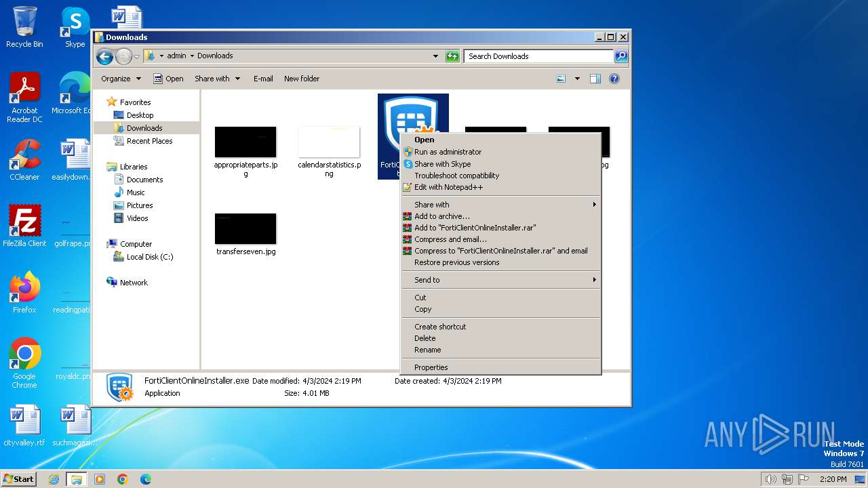Click New folder toolbar button
This screenshot has width=868, height=488.
point(302,79)
